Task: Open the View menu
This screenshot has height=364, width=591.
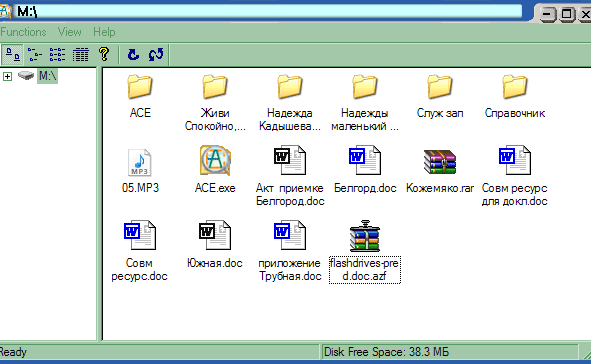Action: tap(70, 32)
